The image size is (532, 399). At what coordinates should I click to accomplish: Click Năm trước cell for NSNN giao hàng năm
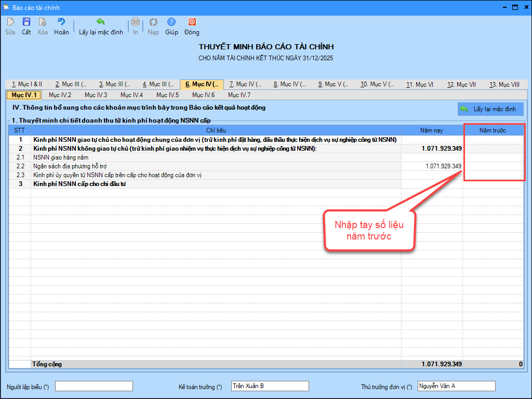[493, 157]
